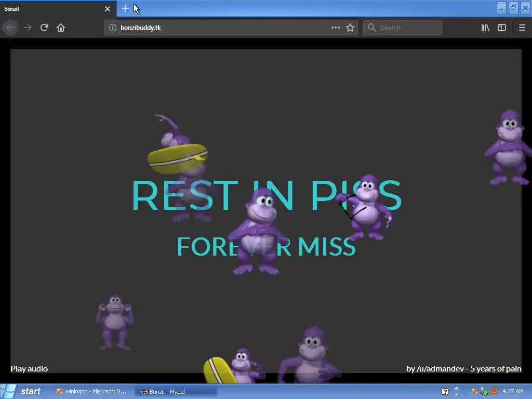
Task: Click the Play audio link
Action: coord(29,369)
